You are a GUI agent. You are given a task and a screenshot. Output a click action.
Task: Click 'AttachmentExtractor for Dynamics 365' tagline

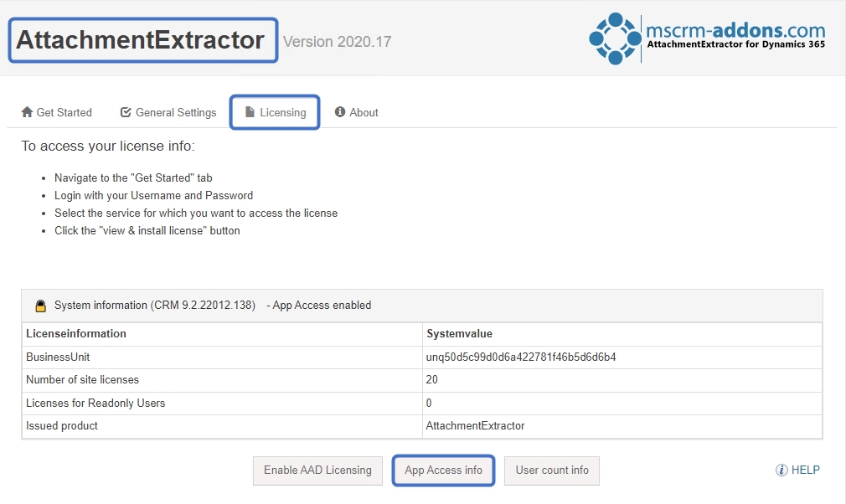[736, 44]
